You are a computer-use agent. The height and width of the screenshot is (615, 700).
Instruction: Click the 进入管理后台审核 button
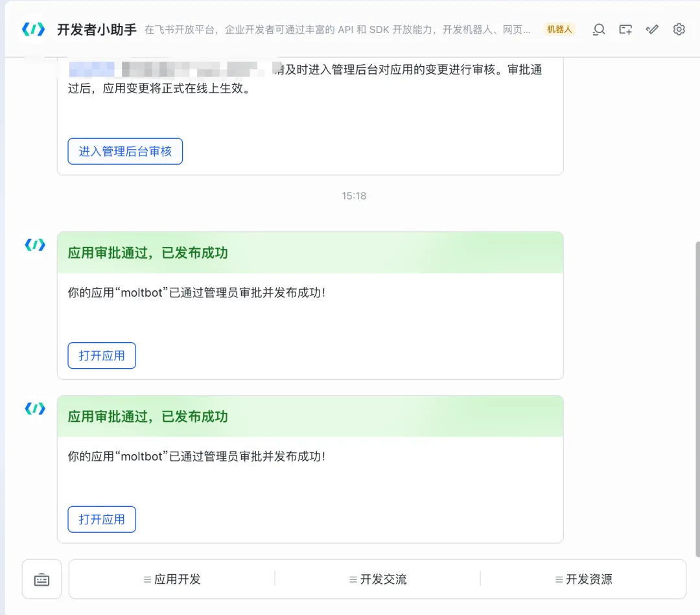(125, 151)
